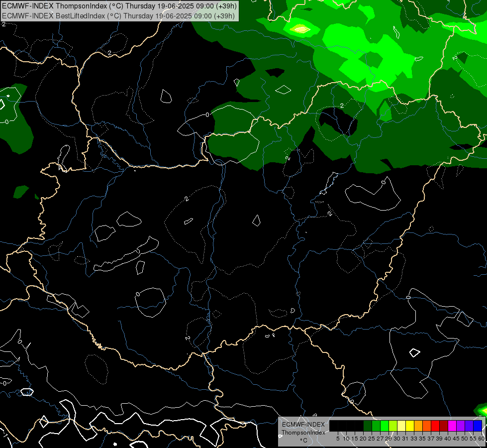
Task: Click the legend tick value '45'
Action: coord(456,439)
